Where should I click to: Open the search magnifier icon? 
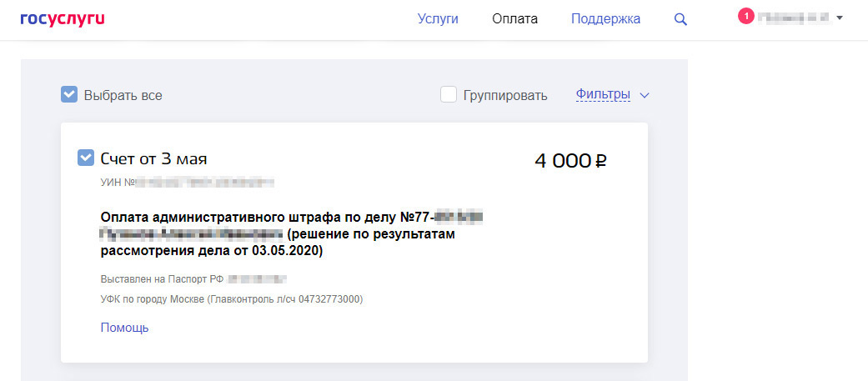[x=680, y=19]
